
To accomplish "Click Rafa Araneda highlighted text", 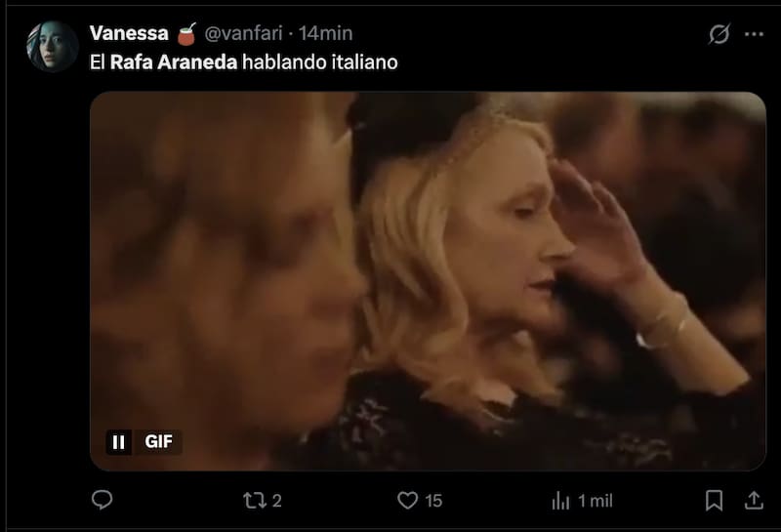I will pos(174,62).
